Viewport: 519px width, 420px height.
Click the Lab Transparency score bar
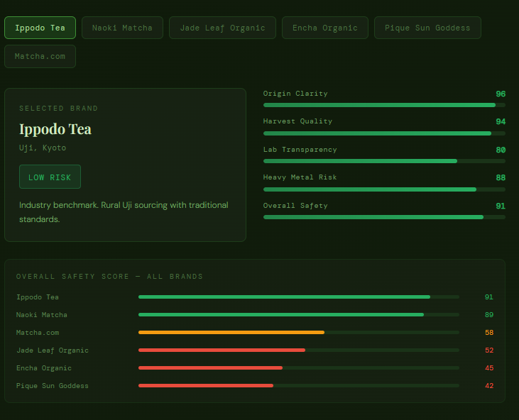coord(383,161)
